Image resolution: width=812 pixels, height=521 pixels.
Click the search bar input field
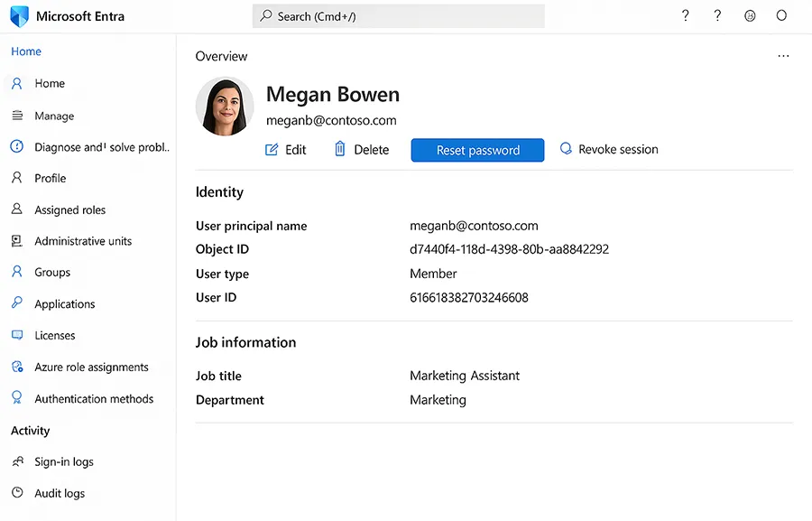pyautogui.click(x=397, y=15)
